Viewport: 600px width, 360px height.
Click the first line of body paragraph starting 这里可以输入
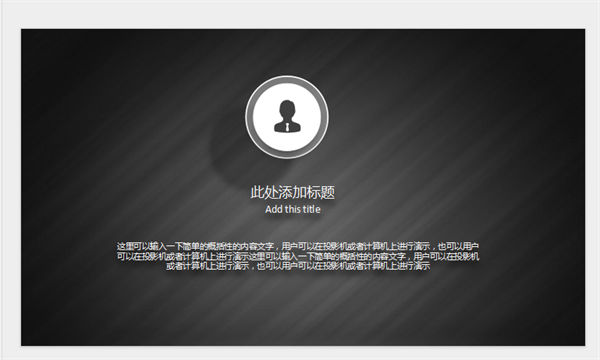click(x=298, y=246)
